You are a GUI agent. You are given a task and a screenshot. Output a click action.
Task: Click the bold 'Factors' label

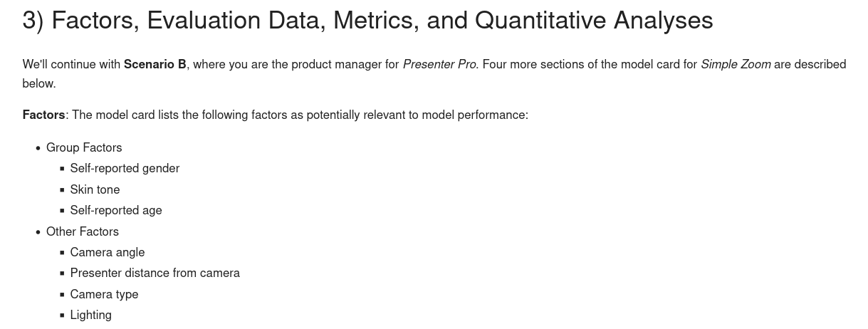[43, 115]
